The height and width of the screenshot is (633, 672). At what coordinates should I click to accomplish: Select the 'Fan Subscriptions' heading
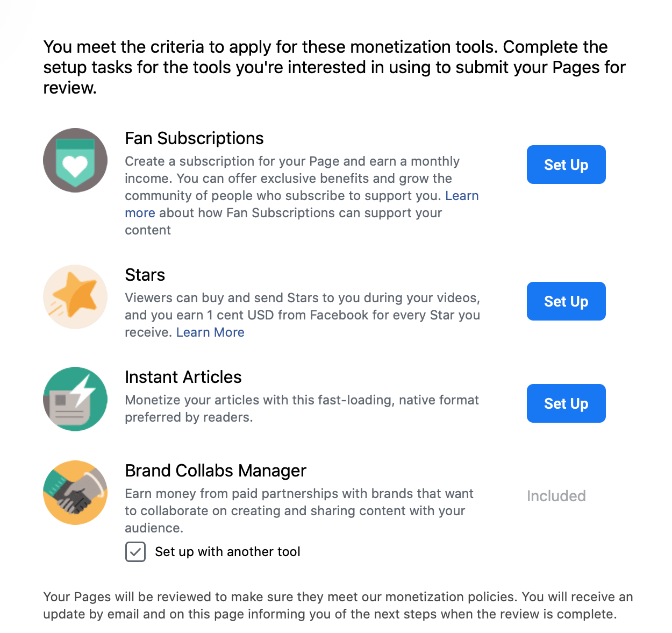tap(194, 138)
